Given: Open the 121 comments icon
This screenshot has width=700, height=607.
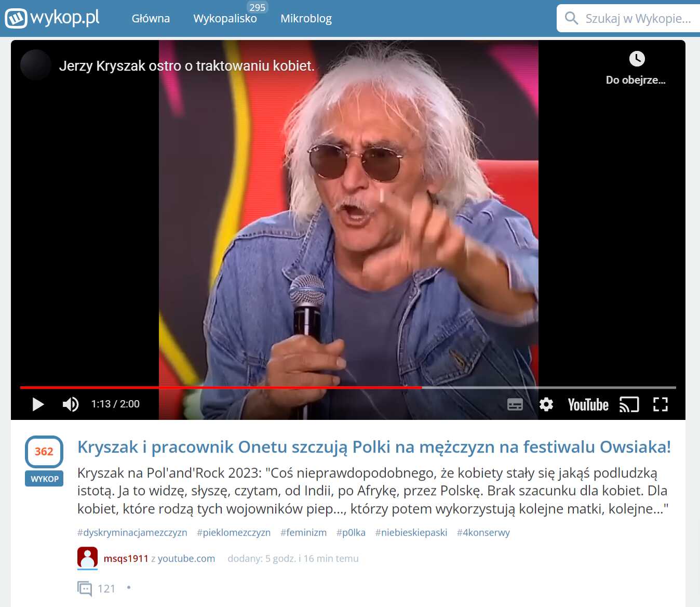Looking at the screenshot, I should pos(85,589).
